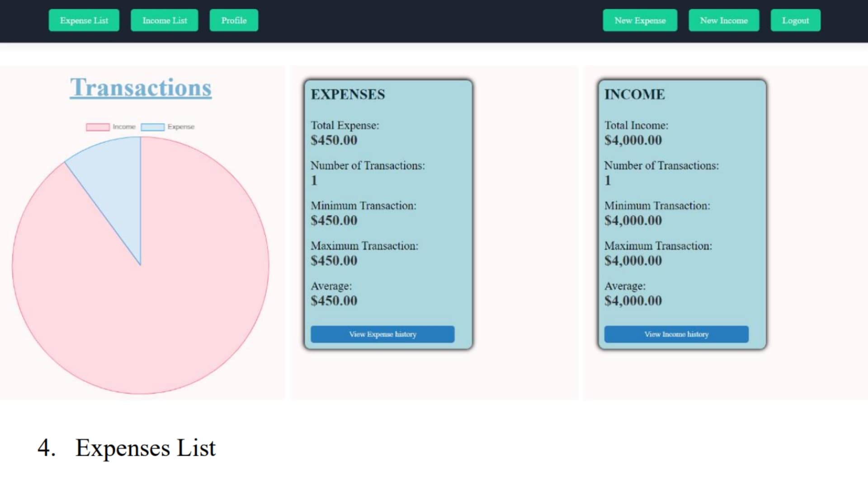Click the EXPENSES card heading

[348, 94]
